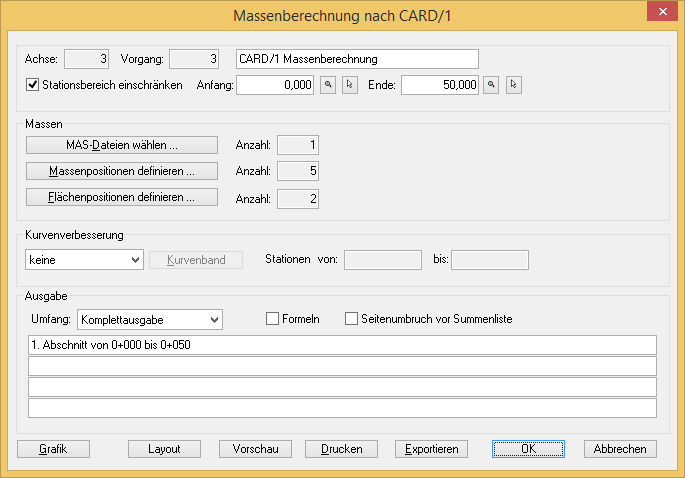Open the Umfang Komplettausgabe dropdown
Viewport: 685px width, 478px height.
pos(150,319)
